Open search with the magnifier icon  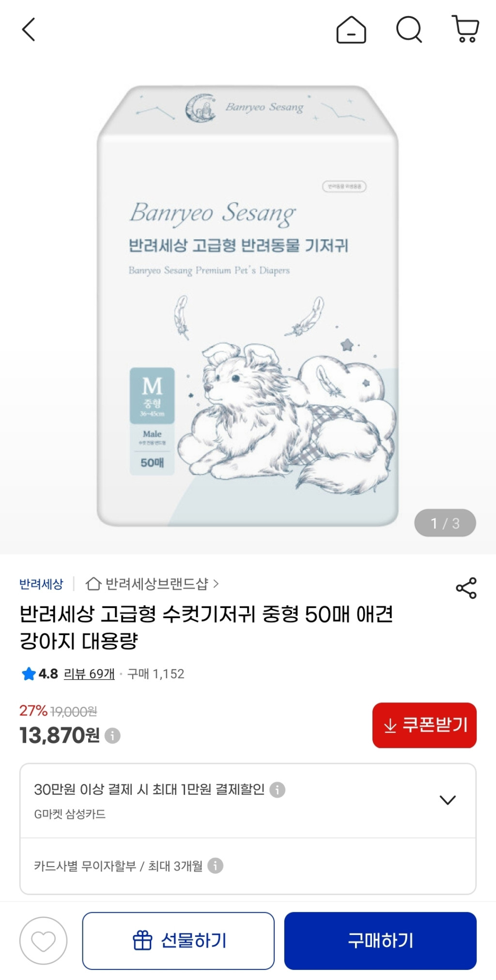coord(409,30)
